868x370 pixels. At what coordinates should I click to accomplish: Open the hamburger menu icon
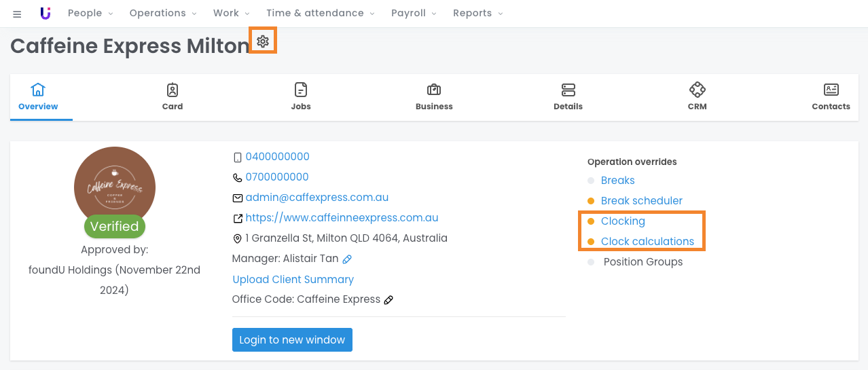(x=17, y=14)
